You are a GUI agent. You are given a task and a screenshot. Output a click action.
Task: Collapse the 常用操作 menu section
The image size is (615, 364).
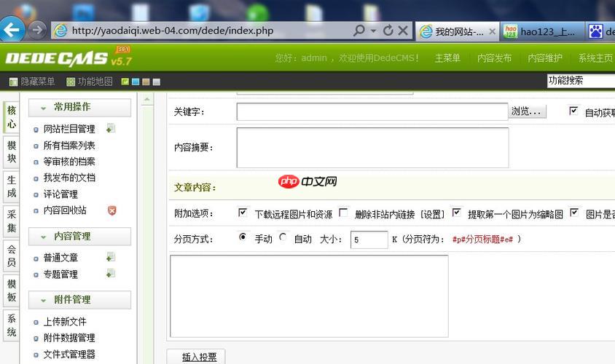[x=79, y=107]
